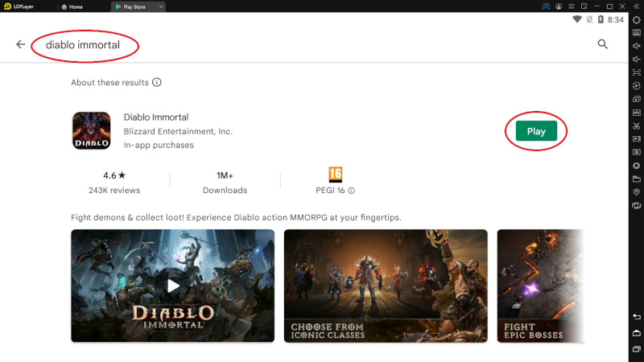Screen dimensions: 644x362
Task: Take a screenshot with the scissors icon
Action: tap(636, 125)
